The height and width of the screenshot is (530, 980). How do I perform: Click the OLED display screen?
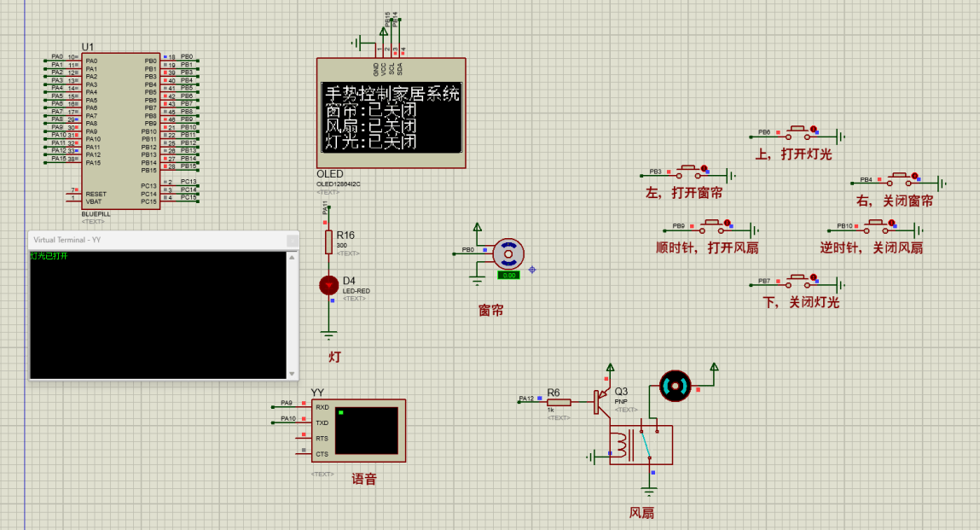pyautogui.click(x=391, y=118)
